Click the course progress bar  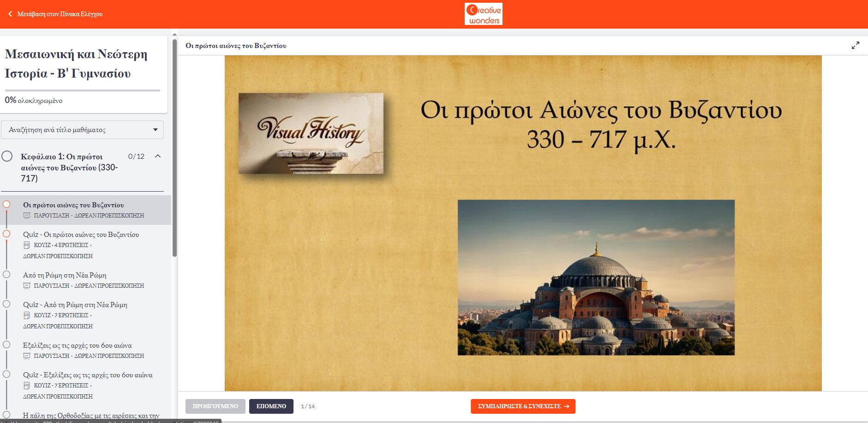click(x=82, y=91)
